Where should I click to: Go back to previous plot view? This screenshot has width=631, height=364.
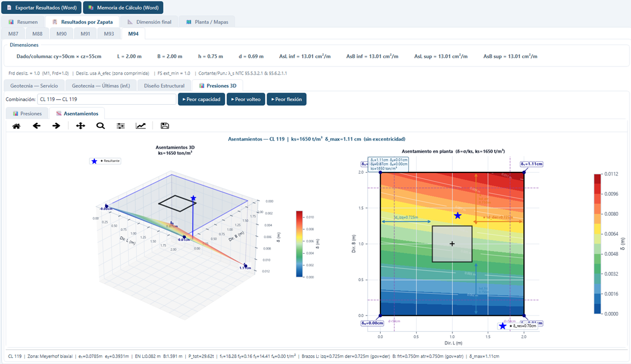pos(36,126)
